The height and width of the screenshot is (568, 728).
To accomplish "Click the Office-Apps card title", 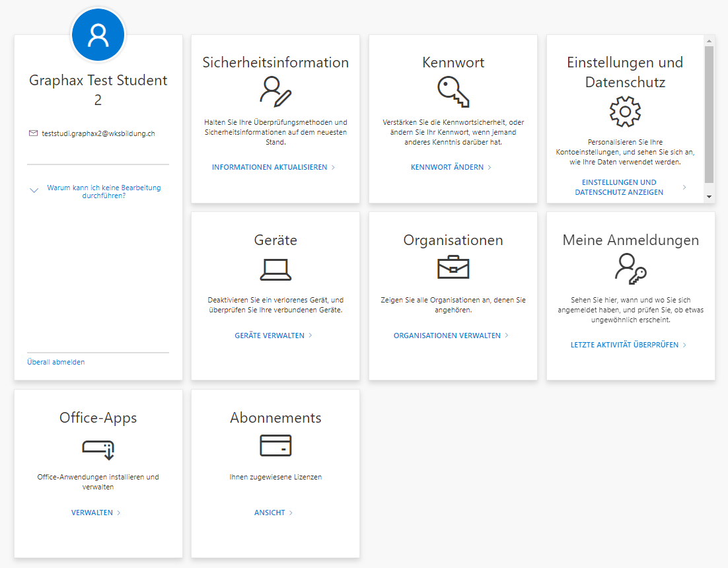I will (x=98, y=418).
